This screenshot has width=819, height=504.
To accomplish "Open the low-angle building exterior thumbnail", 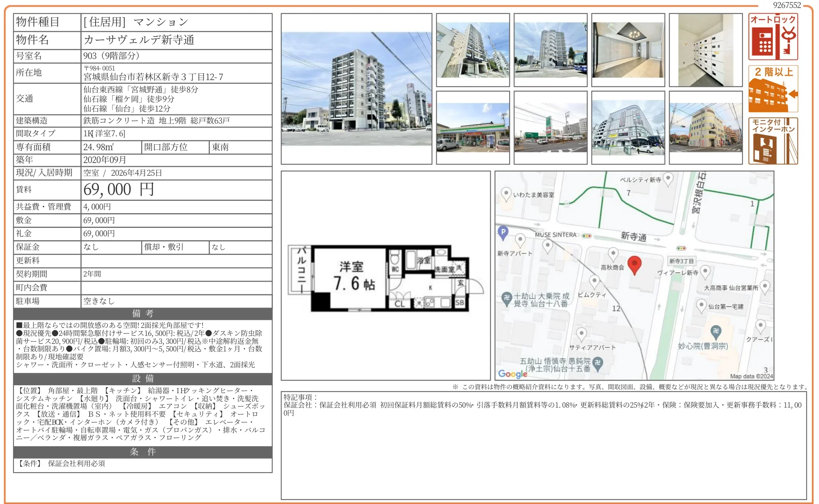I will point(473,50).
